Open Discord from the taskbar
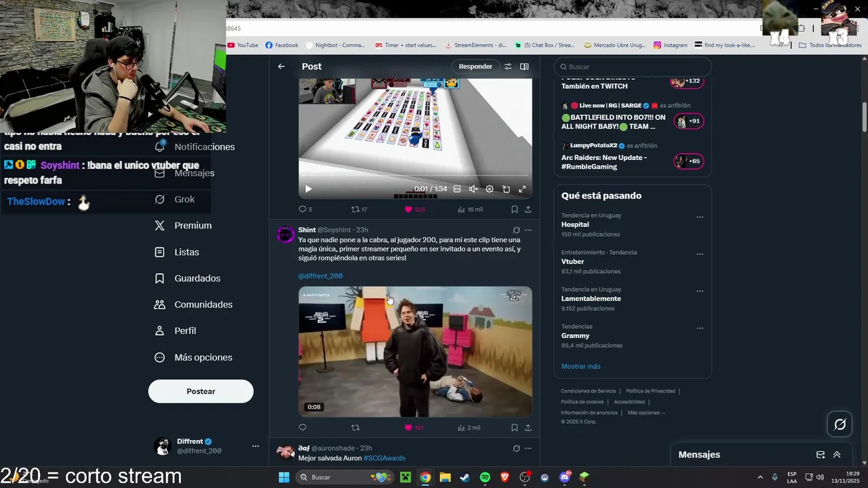The width and height of the screenshot is (868, 488). [x=565, y=477]
